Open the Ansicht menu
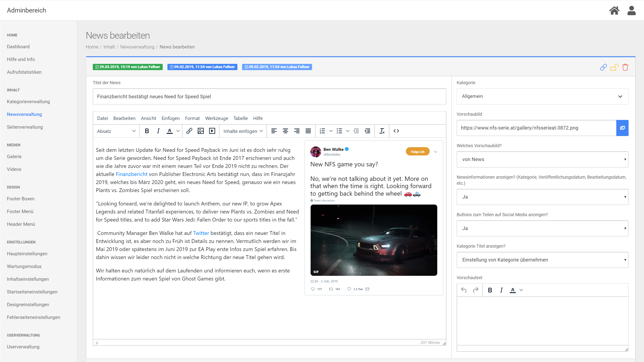The width and height of the screenshot is (644, 362). [x=148, y=118]
